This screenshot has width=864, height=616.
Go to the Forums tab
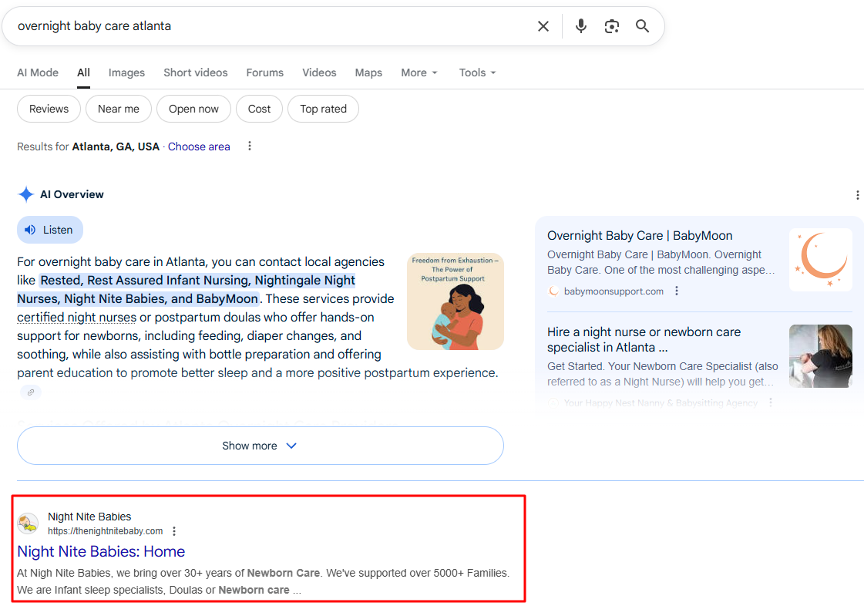[264, 72]
